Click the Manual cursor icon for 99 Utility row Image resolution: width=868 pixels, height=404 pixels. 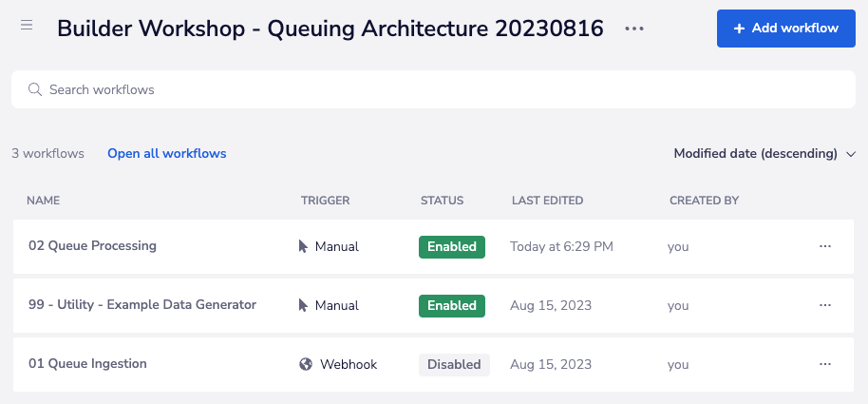pos(303,305)
